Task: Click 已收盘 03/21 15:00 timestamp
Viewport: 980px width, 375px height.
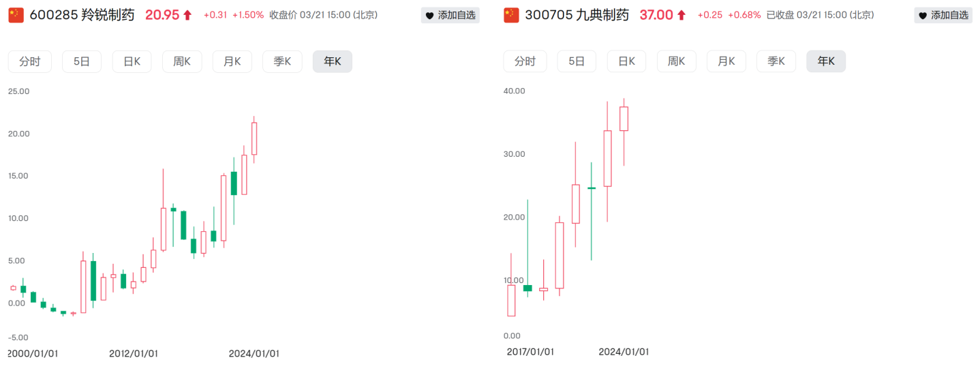Action: click(820, 15)
